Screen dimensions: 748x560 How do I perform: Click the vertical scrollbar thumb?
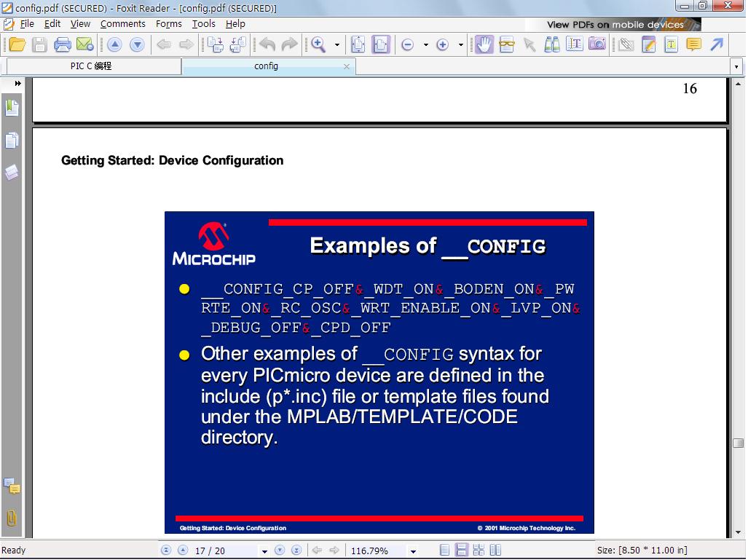click(x=738, y=443)
